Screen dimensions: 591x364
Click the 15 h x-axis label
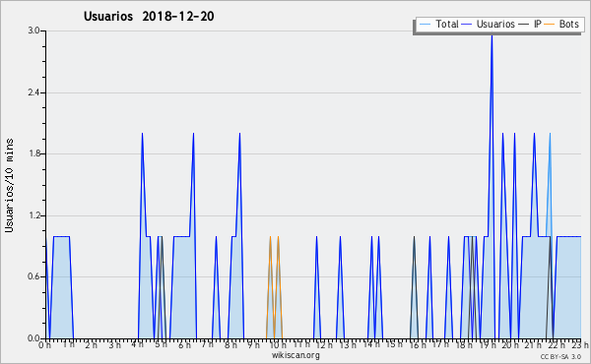(x=393, y=344)
